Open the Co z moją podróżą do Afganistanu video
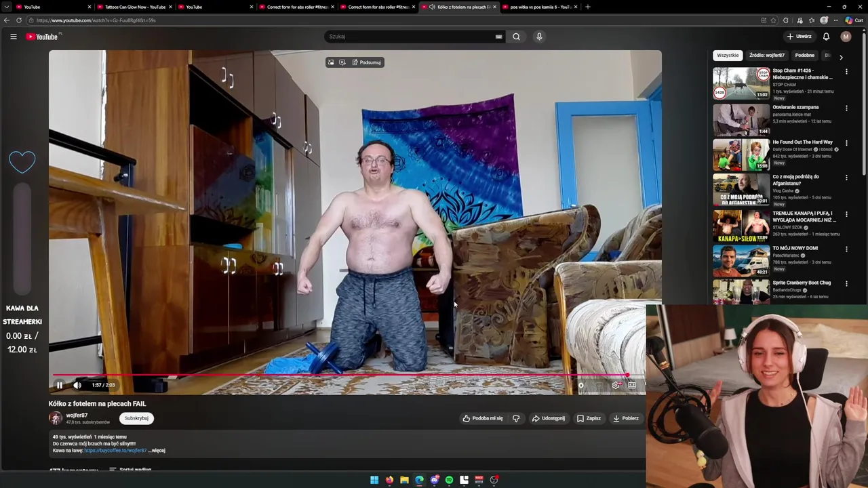 coord(741,189)
